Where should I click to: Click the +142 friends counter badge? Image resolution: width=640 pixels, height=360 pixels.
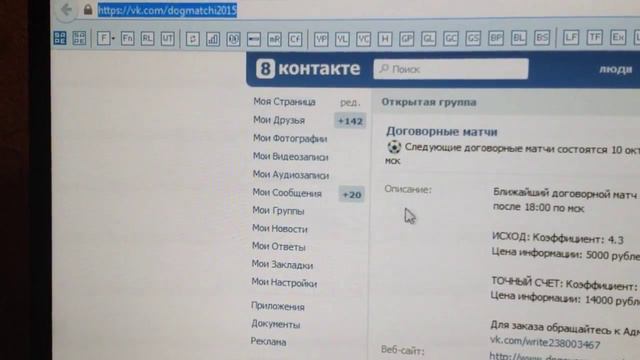click(x=350, y=121)
